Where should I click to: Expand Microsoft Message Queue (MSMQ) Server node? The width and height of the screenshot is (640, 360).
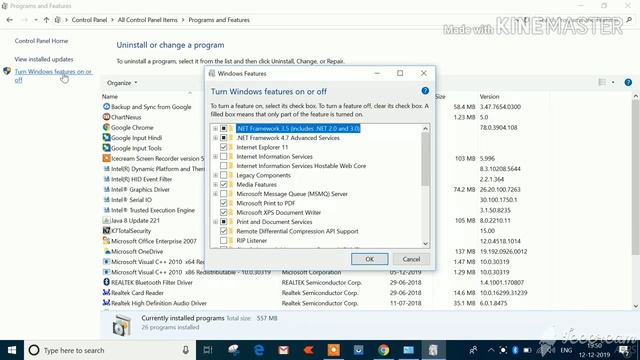point(215,194)
